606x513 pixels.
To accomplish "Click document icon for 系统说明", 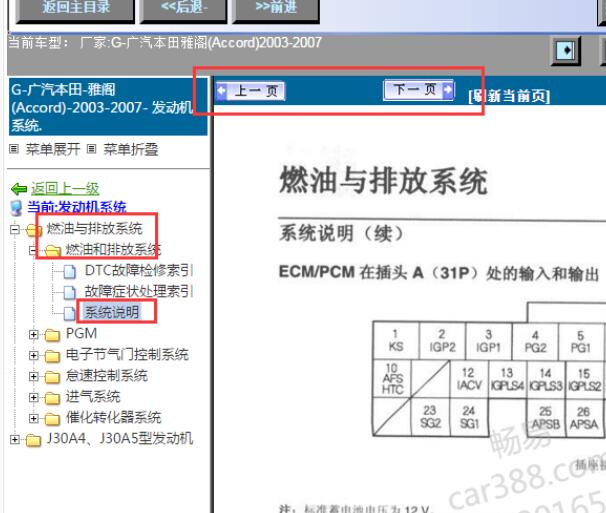I will [70, 313].
